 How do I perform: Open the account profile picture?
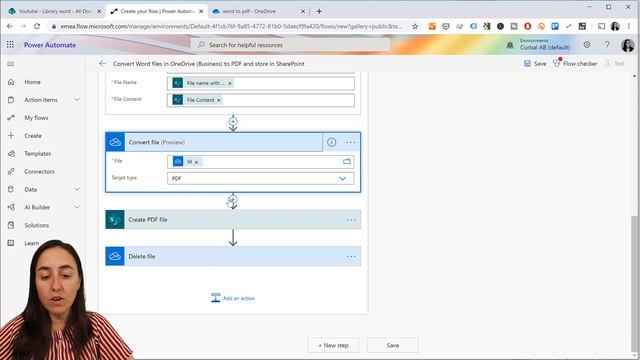628,45
